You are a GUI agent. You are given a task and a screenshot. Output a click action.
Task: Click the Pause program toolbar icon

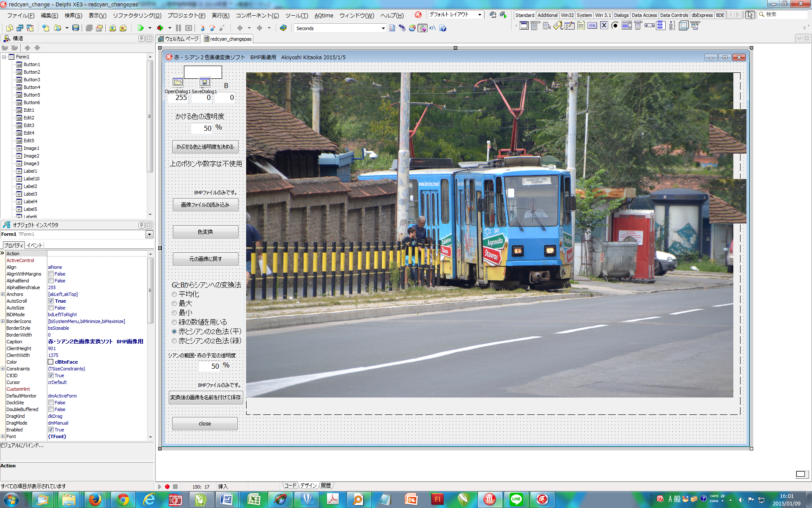coord(178,28)
